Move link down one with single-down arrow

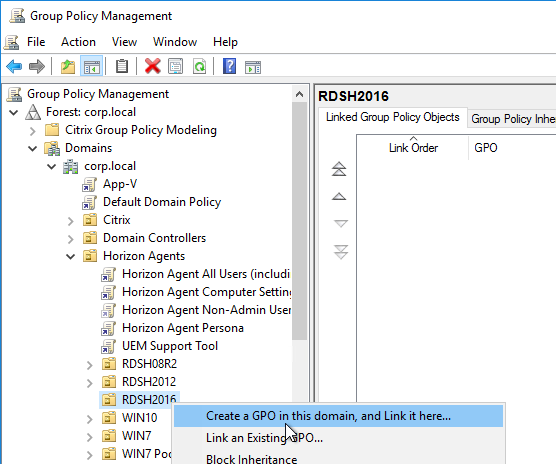point(341,223)
